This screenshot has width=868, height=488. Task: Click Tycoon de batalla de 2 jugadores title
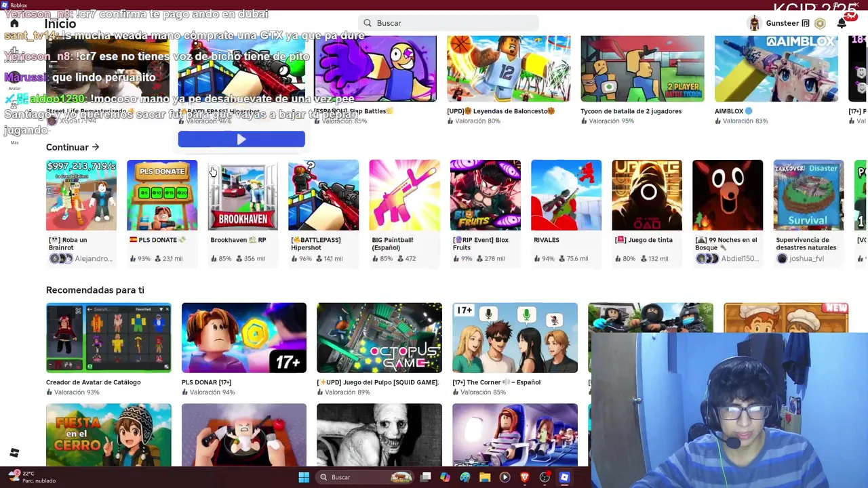(x=631, y=111)
